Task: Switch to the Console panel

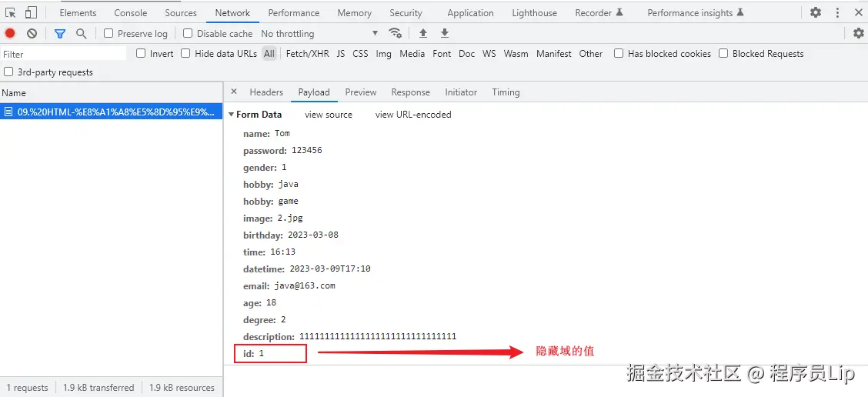Action: (131, 13)
